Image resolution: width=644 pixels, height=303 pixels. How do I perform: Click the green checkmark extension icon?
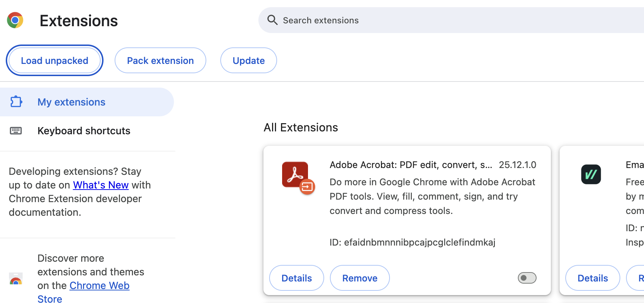coord(591,174)
